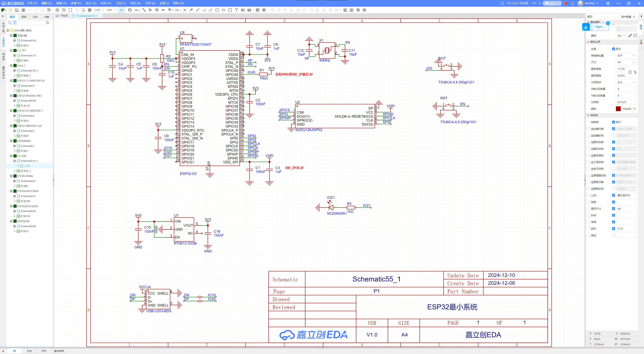Open the 尺寸 dropdown showing A4

626,62
